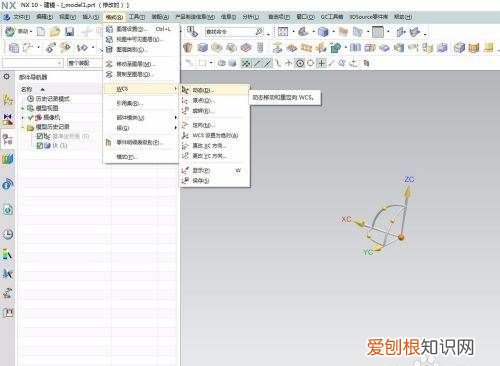
Task: Open the File (文件) menu
Action: (21, 17)
